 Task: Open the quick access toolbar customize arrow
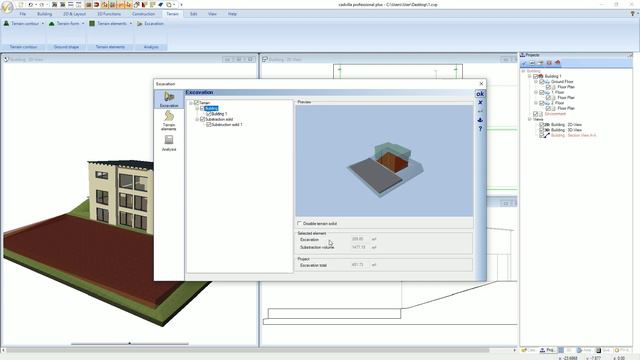181,5
